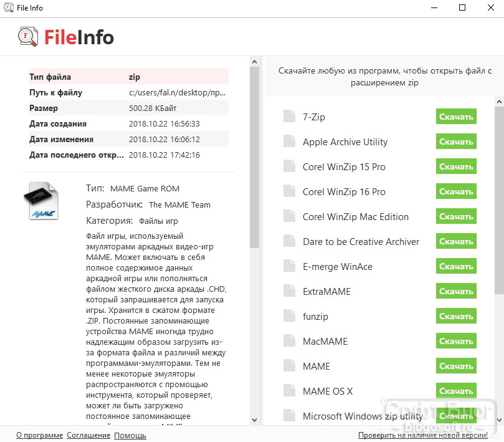Screen dimensions: 504x442
Task: Download 7-Zip with its Скачать button
Action: pos(456,117)
